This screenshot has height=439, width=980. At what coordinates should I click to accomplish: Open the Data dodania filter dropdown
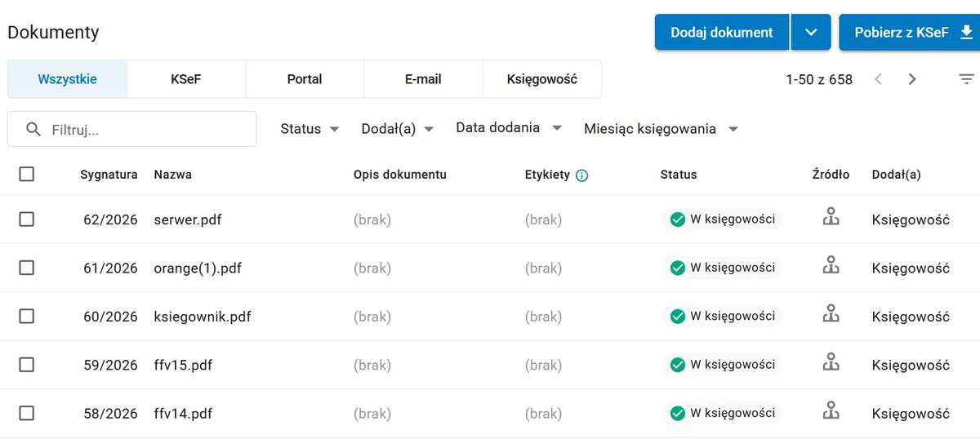pyautogui.click(x=509, y=128)
